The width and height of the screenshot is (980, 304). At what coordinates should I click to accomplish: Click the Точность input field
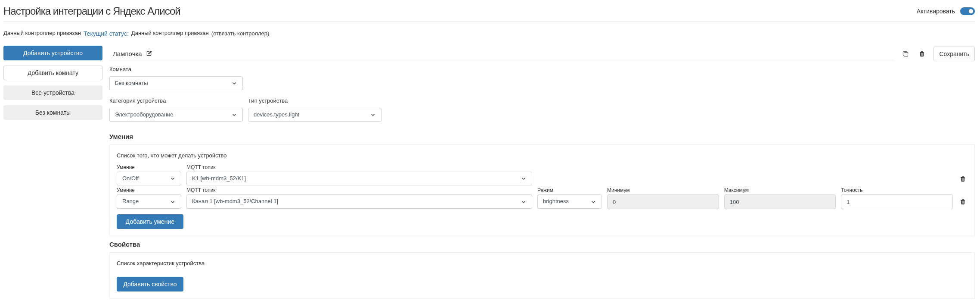tap(896, 202)
